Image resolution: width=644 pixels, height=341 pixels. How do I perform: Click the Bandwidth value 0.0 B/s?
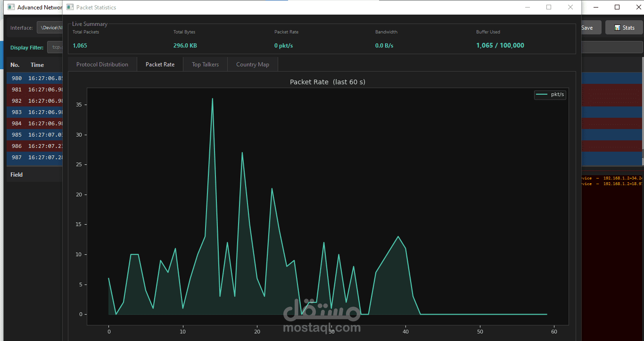384,46
